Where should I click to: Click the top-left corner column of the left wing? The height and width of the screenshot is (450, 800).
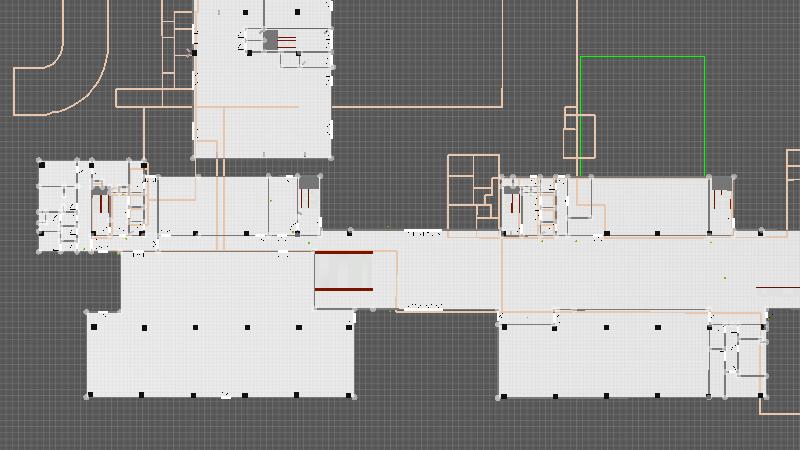coord(40,162)
